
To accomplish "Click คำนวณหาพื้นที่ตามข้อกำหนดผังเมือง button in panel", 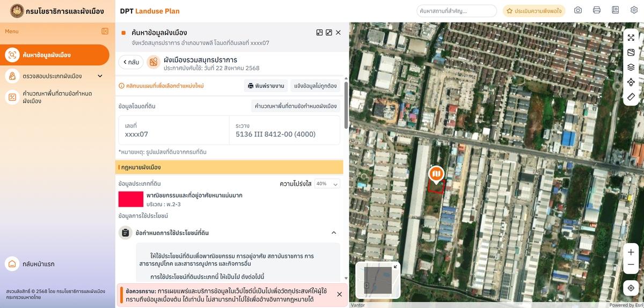I will pyautogui.click(x=296, y=106).
